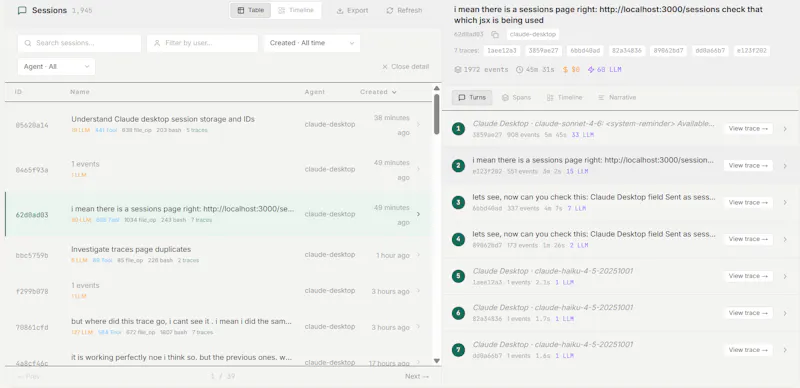This screenshot has height=388, width=800.
Task: View trace for turn 1
Action: [748, 129]
